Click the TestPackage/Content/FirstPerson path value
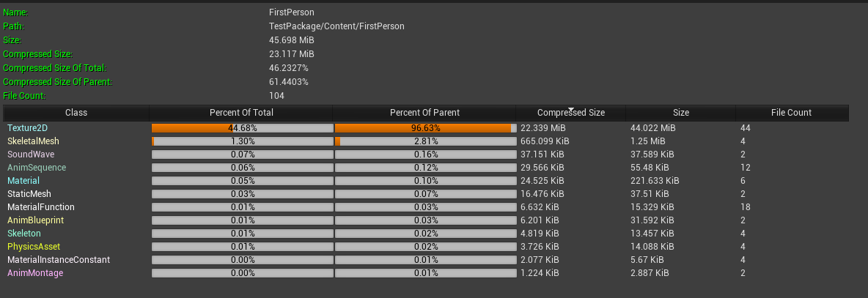This screenshot has height=298, width=868. (x=336, y=26)
